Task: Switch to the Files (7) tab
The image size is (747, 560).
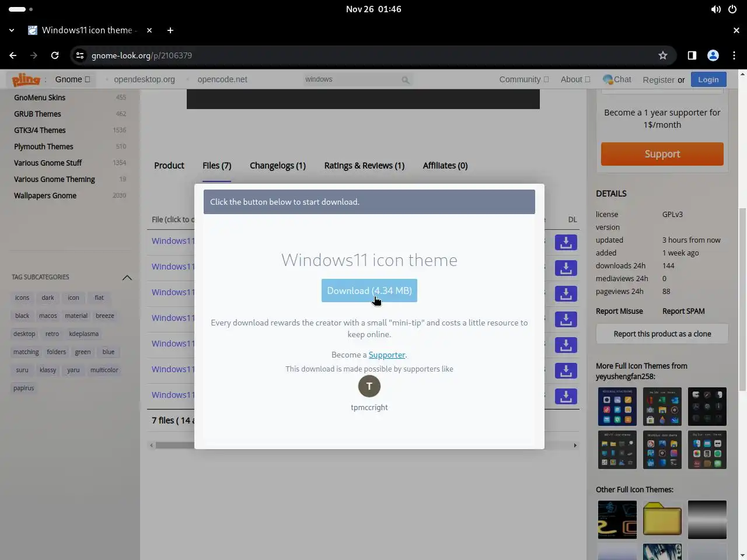Action: [x=217, y=166]
